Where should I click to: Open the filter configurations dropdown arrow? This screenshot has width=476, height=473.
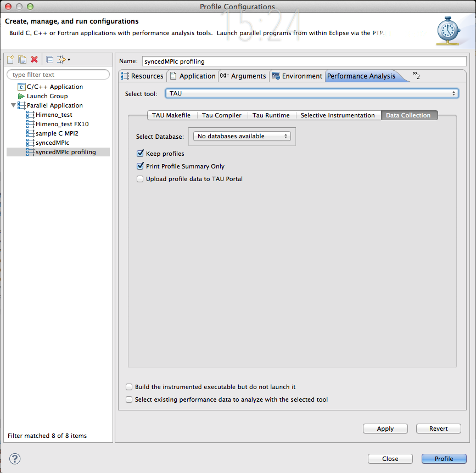tap(69, 60)
